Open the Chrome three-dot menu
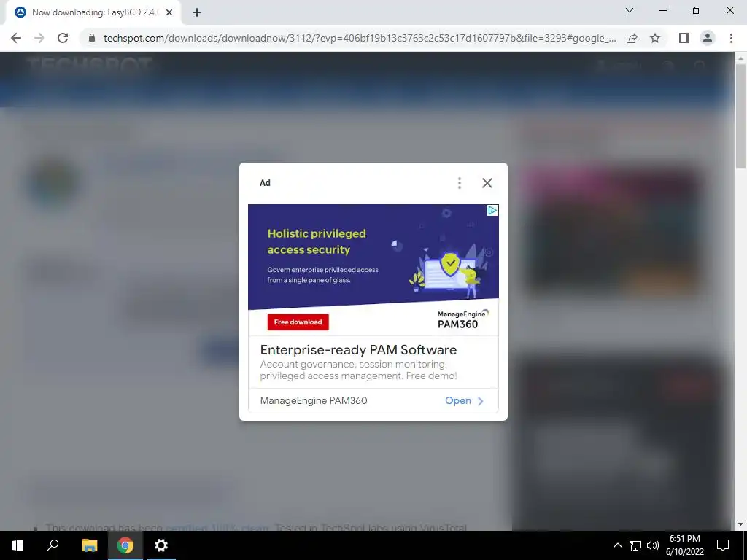747x560 pixels. point(731,38)
